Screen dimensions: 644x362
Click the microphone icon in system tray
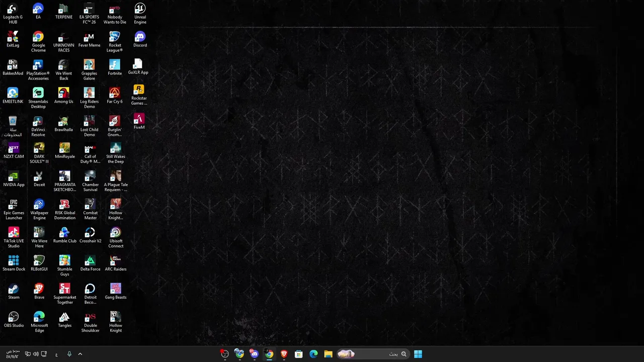coord(69,354)
